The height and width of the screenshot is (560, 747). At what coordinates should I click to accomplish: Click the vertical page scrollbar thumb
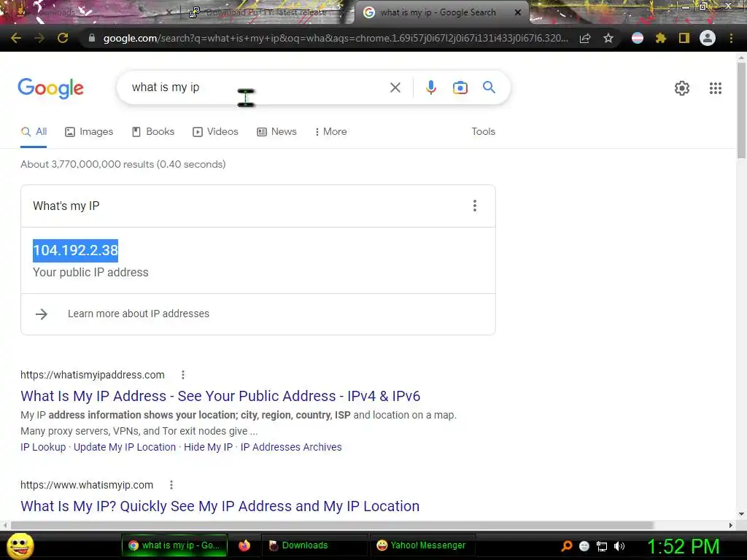[741, 111]
